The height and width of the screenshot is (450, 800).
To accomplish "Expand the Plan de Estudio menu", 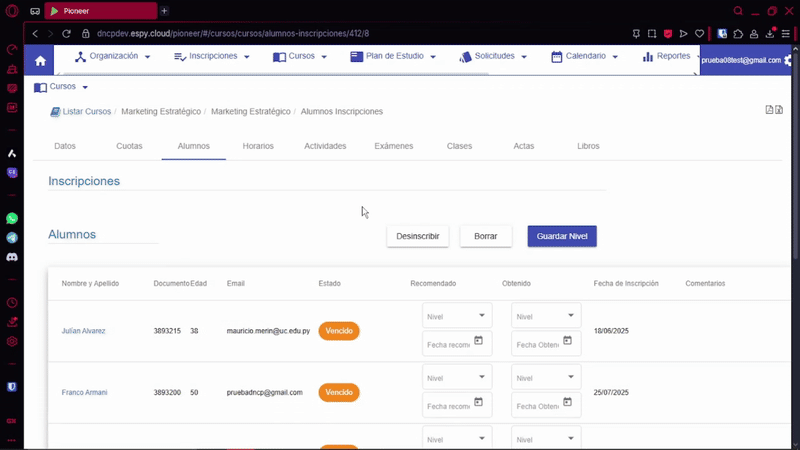I will pyautogui.click(x=393, y=57).
